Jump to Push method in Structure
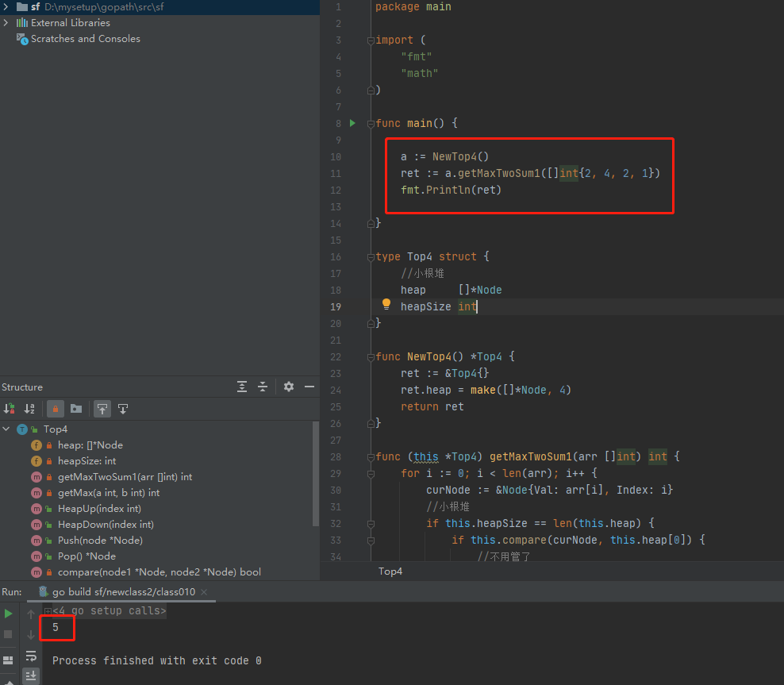 100,541
